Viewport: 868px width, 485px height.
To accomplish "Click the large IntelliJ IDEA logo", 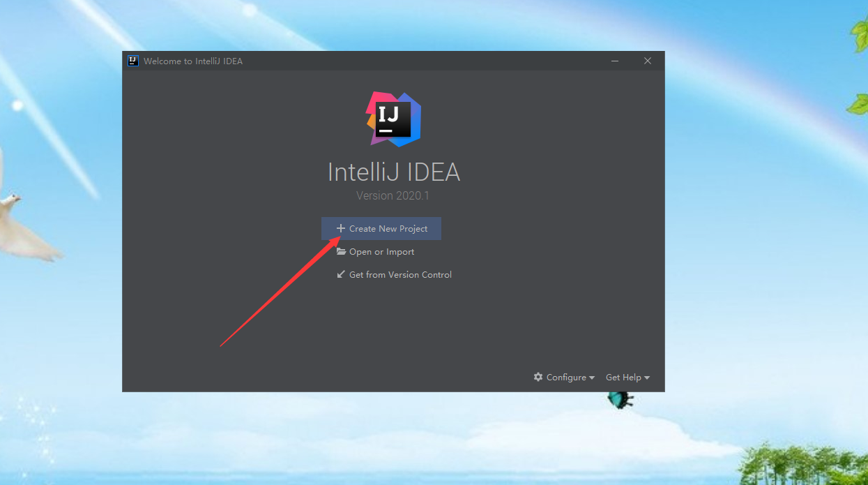I will point(394,119).
